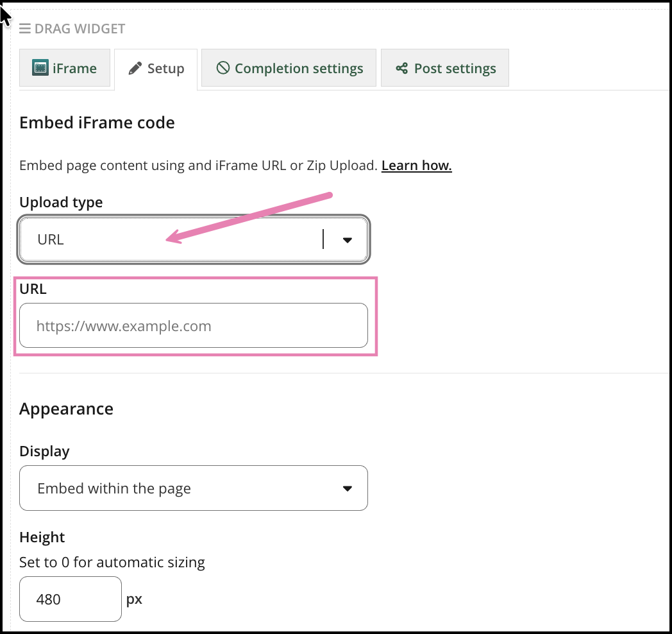Click the DRAG WIDGET handle label
Screen dimensions: 672x634
coord(80,29)
